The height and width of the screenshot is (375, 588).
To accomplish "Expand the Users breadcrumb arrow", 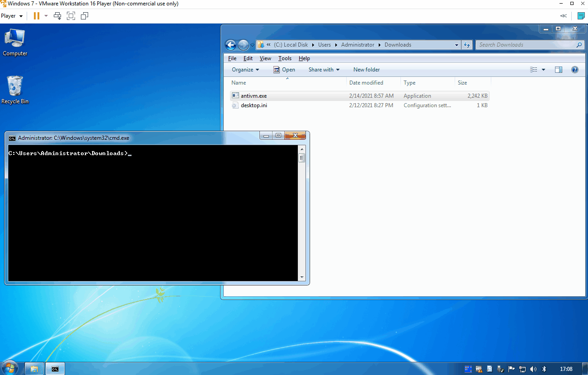I will (x=336, y=45).
